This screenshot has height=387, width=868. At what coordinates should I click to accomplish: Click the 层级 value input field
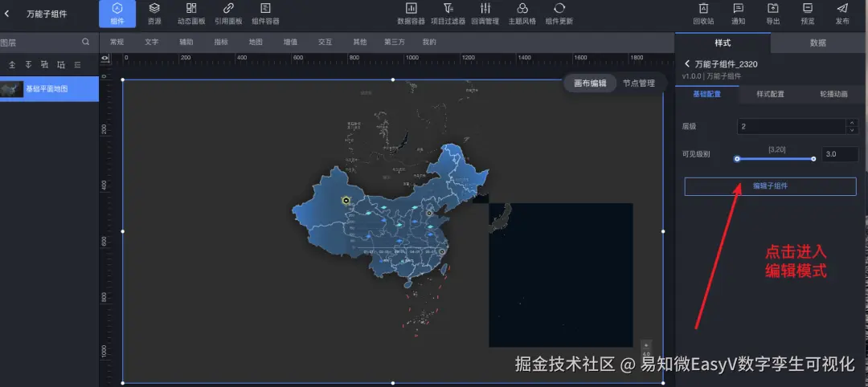pyautogui.click(x=792, y=127)
